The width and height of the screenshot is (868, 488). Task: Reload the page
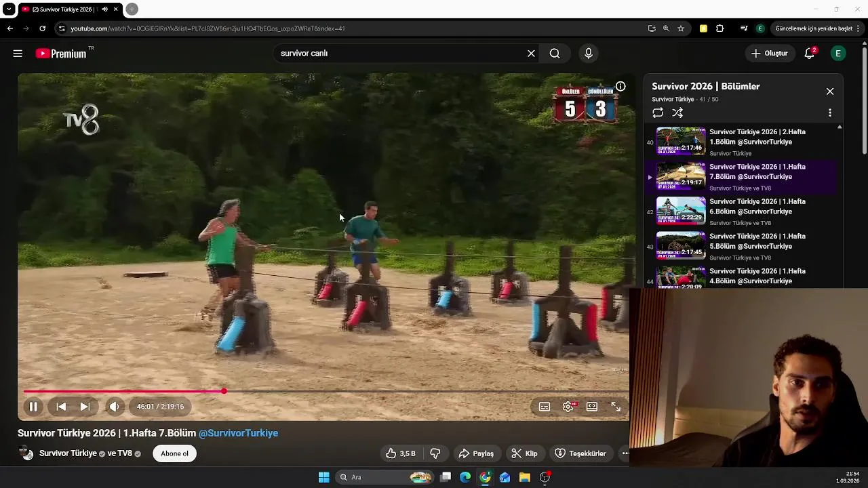click(42, 28)
